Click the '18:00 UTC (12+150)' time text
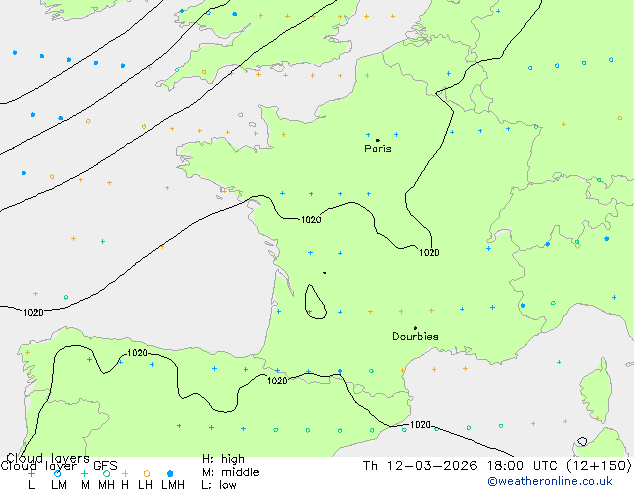634x490 pixels. coord(559,465)
